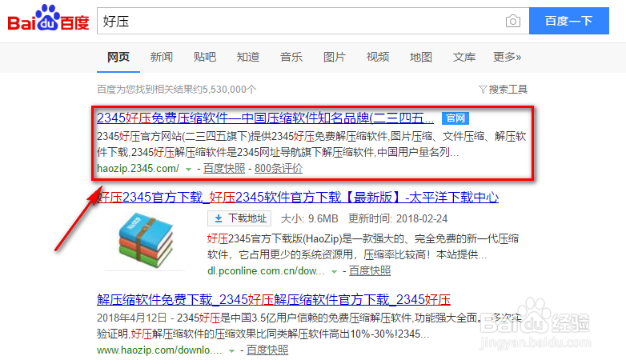Image resolution: width=626 pixels, height=364 pixels.
Task: Click the download arrow icon on 下载地址
Action: point(219,218)
